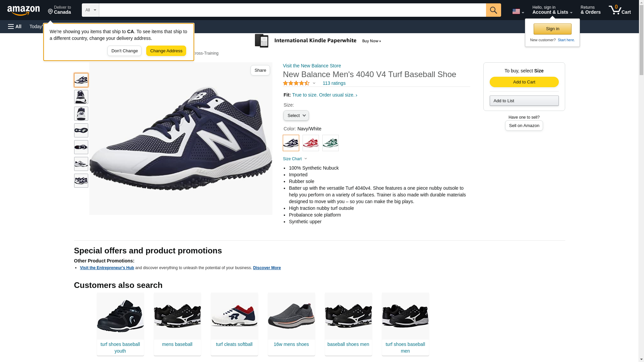Click the Change Address button
This screenshot has height=362, width=644.
click(166, 51)
